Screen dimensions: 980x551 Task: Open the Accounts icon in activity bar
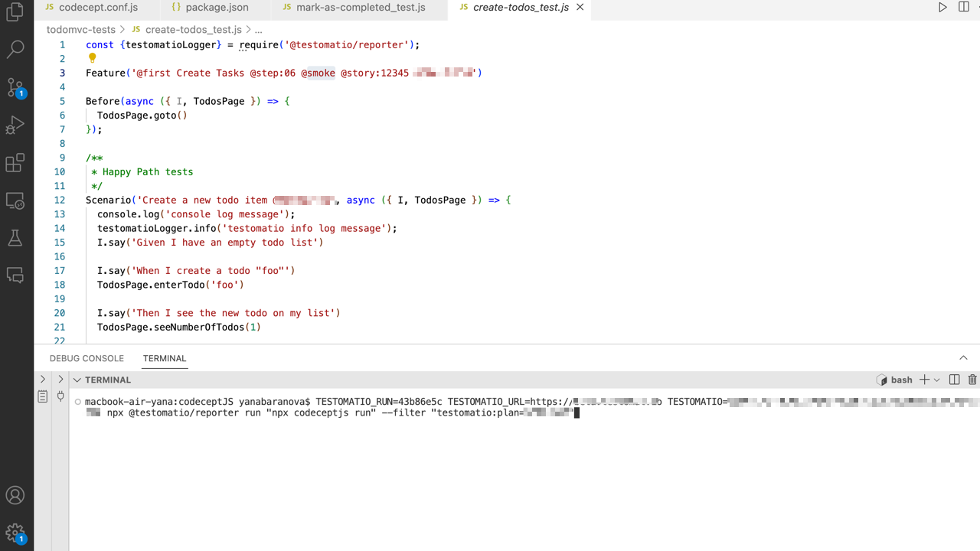(15, 495)
